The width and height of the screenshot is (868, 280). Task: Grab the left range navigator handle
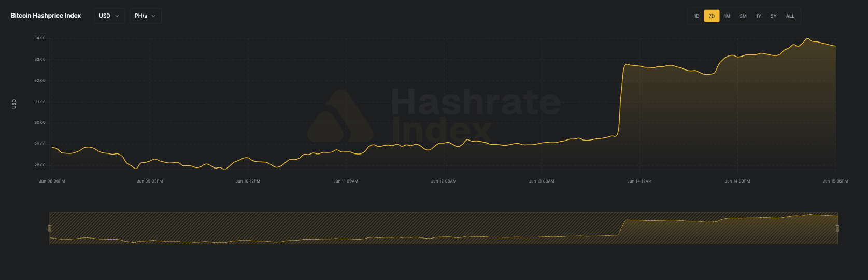click(x=50, y=228)
